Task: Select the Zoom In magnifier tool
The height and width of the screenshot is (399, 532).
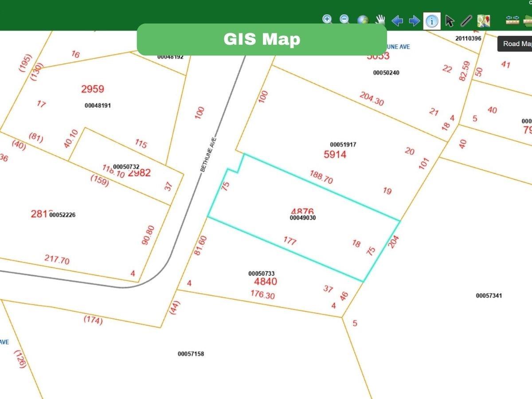Action: tap(327, 20)
